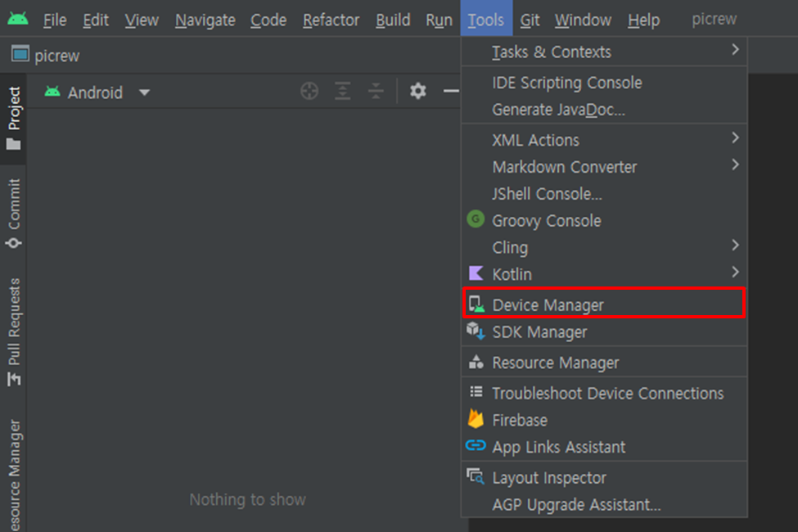The image size is (798, 532).
Task: Open the Android project view dropdown
Action: (x=97, y=92)
